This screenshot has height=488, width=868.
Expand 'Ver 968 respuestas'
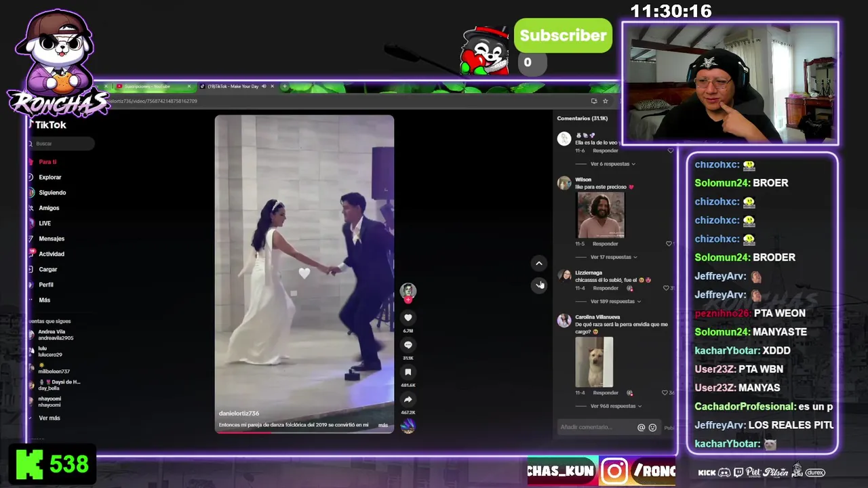[x=616, y=406]
